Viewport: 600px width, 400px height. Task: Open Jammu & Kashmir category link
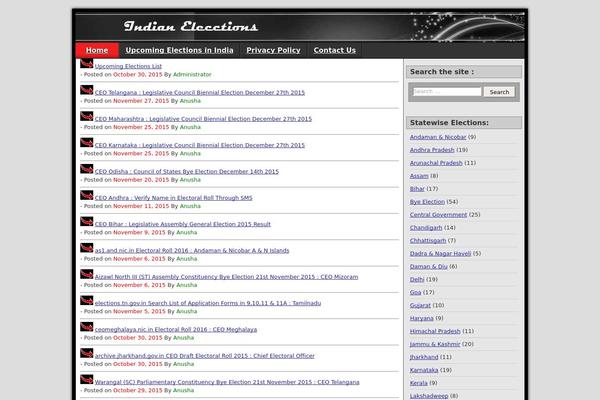click(435, 344)
